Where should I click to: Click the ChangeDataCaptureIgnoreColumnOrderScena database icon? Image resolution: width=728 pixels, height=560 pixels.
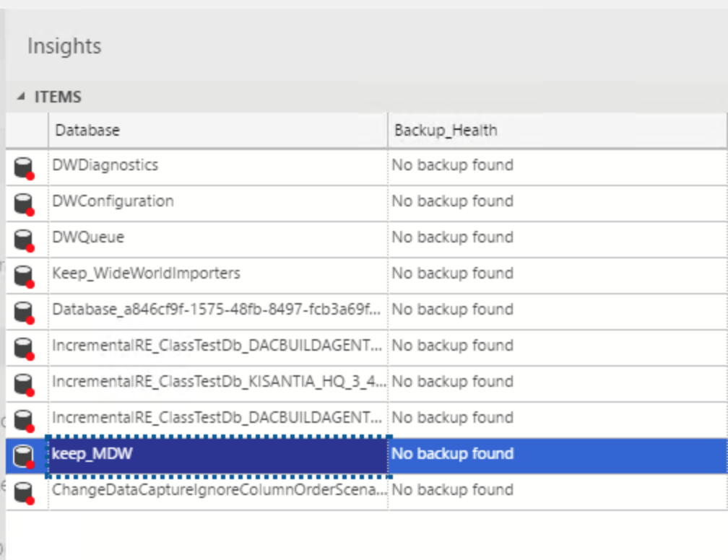point(23,489)
